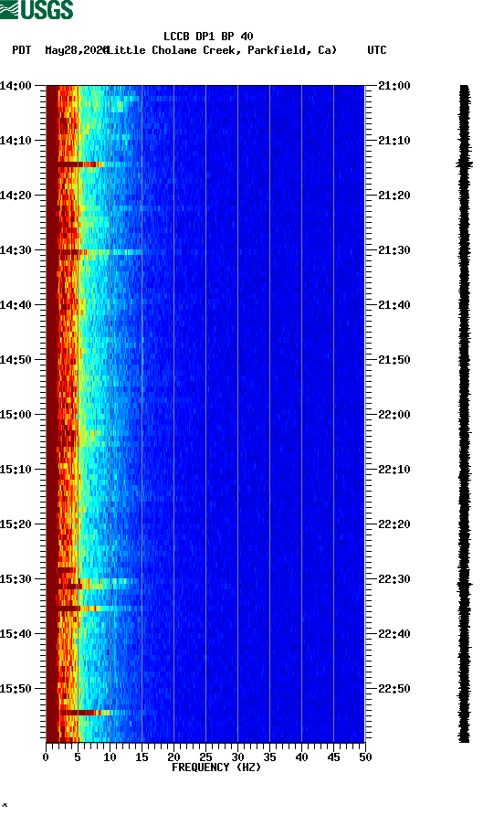Click the 15:10 PDT time label

[x=16, y=470]
